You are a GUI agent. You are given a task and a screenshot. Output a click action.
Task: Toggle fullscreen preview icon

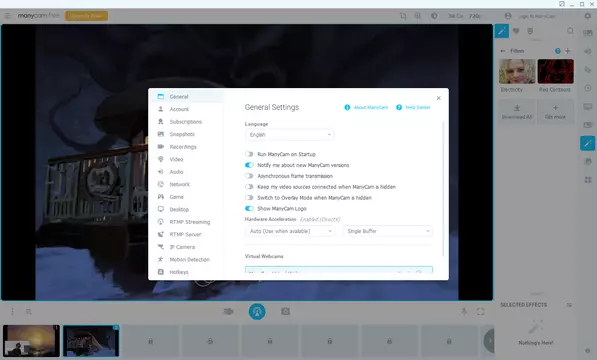[480, 312]
